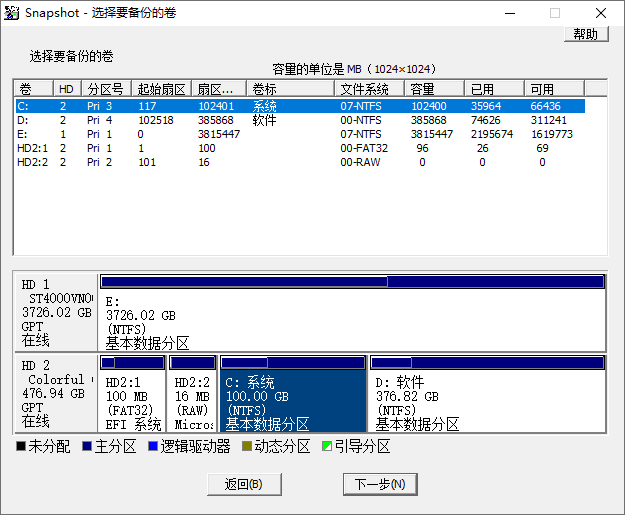
Task: Click the blue 逻辑驱动器 legend swatch
Action: 153,446
